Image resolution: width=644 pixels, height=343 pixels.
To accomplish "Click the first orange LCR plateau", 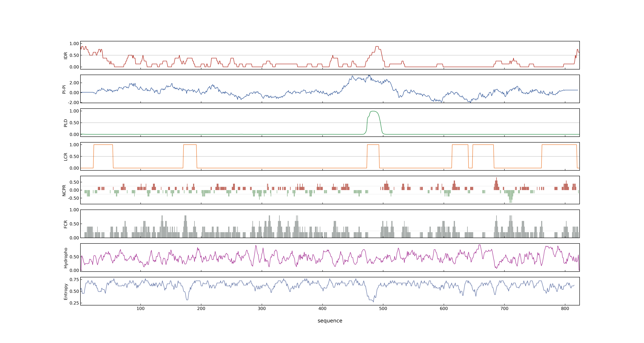I will pos(103,145).
